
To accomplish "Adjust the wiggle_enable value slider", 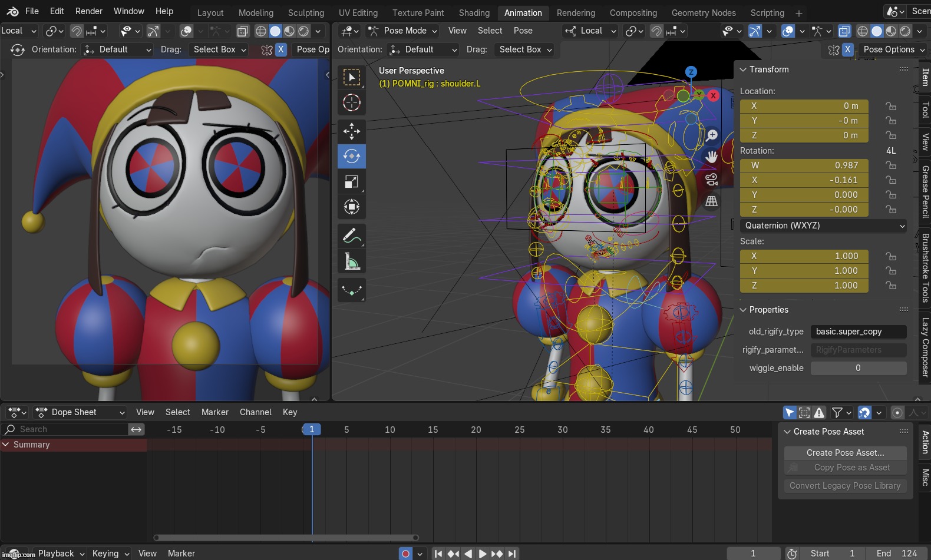I will pos(859,368).
